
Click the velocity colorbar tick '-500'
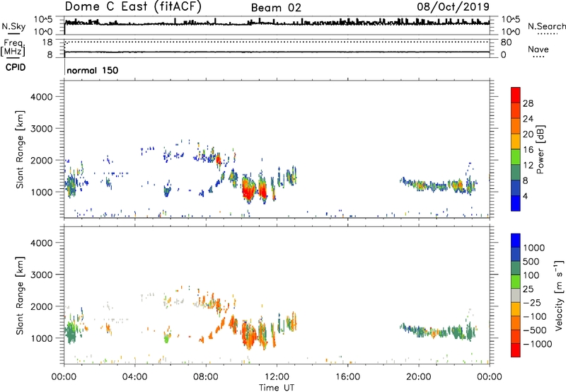coord(534,330)
